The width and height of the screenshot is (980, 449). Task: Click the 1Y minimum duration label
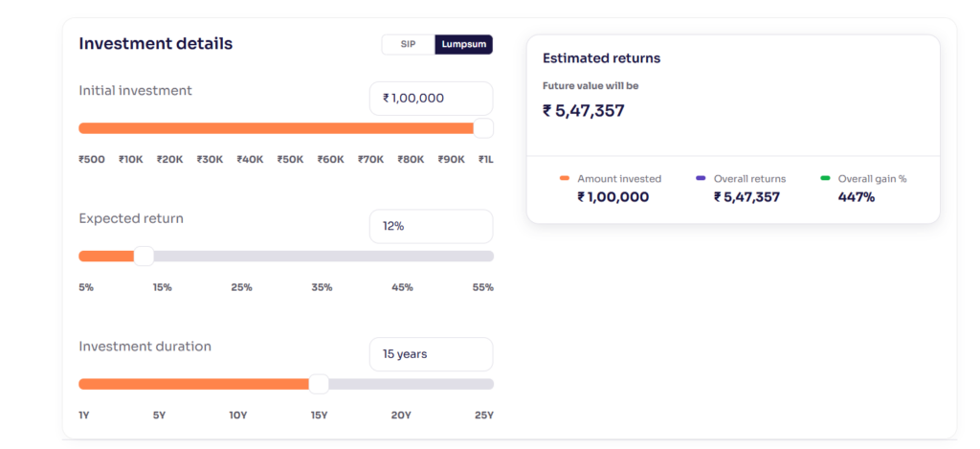point(85,415)
